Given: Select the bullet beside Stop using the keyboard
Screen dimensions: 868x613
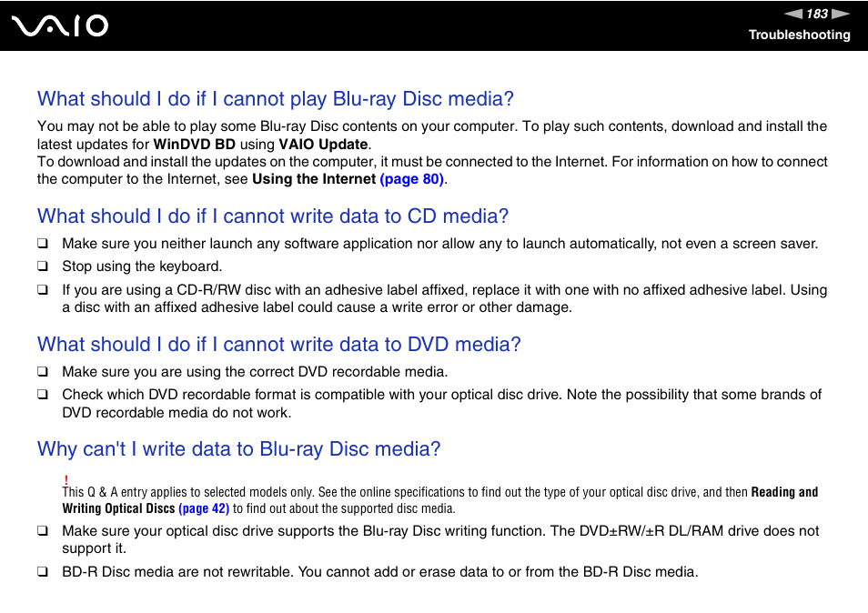Looking at the screenshot, I should coord(42,266).
